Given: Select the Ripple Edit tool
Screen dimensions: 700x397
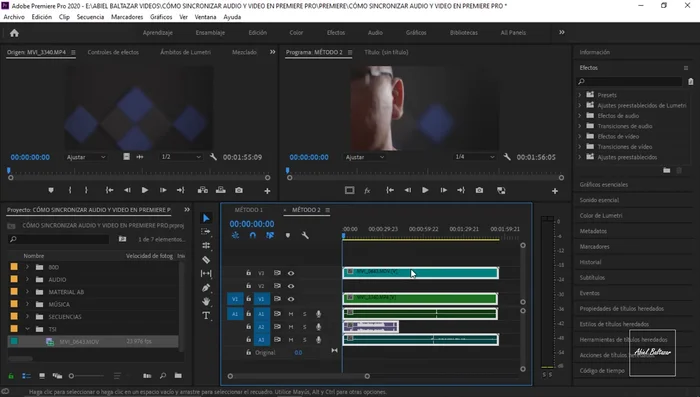Looking at the screenshot, I should [206, 245].
